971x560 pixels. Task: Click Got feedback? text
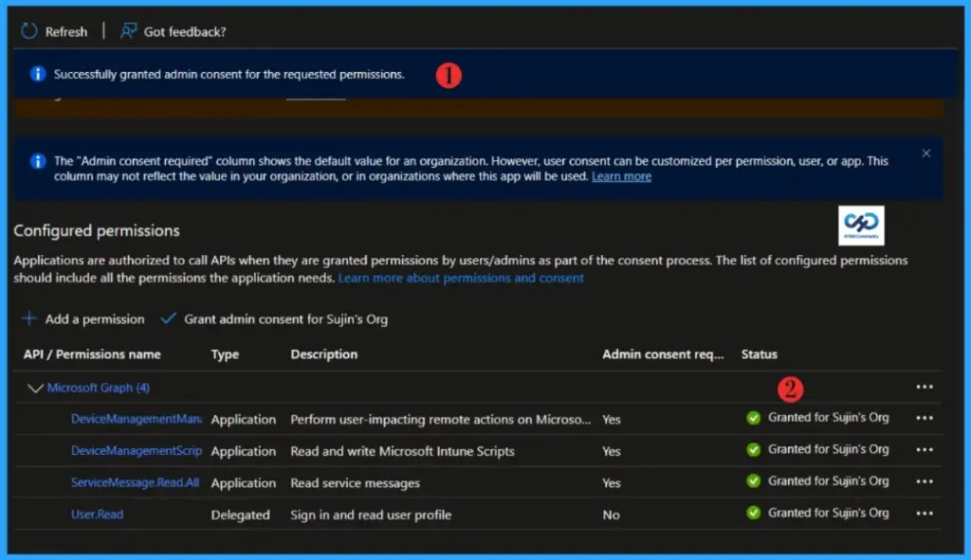(185, 31)
